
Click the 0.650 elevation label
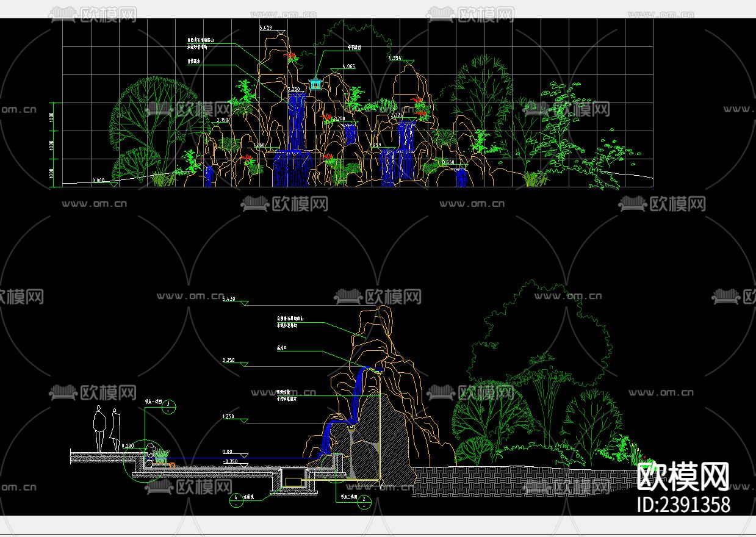(x=448, y=162)
